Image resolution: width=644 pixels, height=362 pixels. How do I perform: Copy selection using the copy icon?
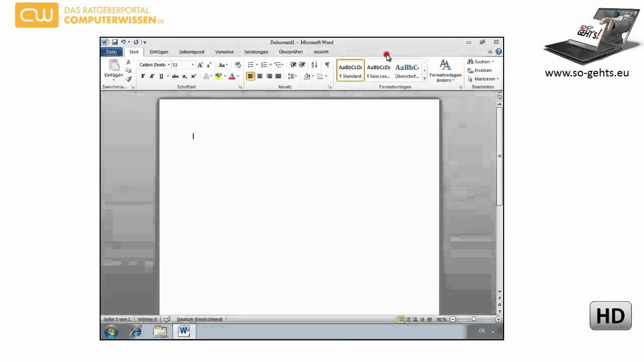coord(128,70)
